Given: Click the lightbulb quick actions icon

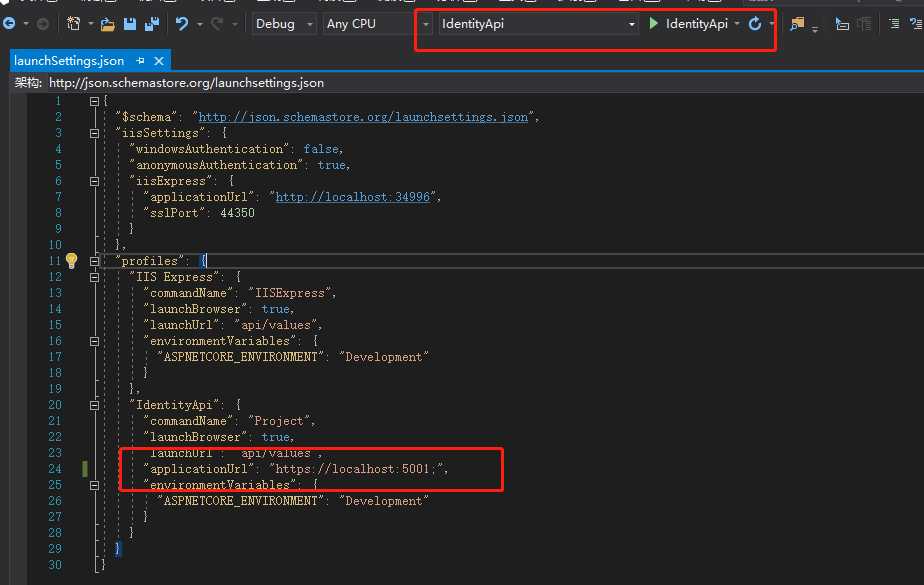Looking at the screenshot, I should pos(71,261).
